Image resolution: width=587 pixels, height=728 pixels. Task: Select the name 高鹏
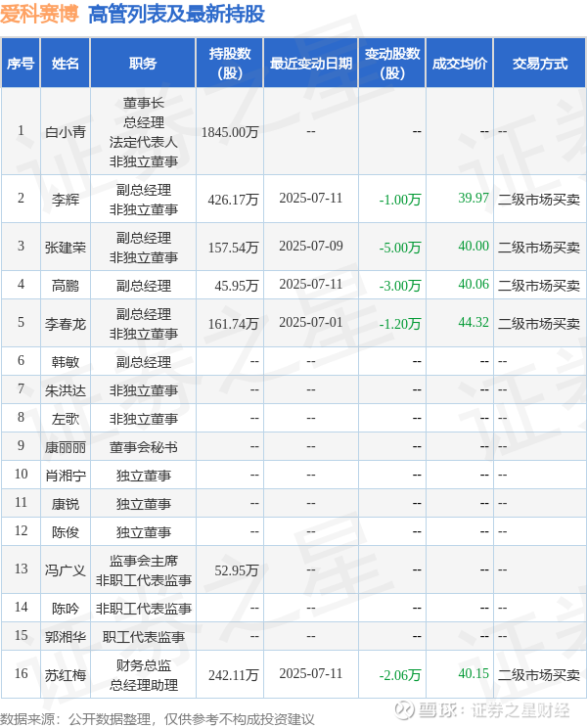pos(66,286)
